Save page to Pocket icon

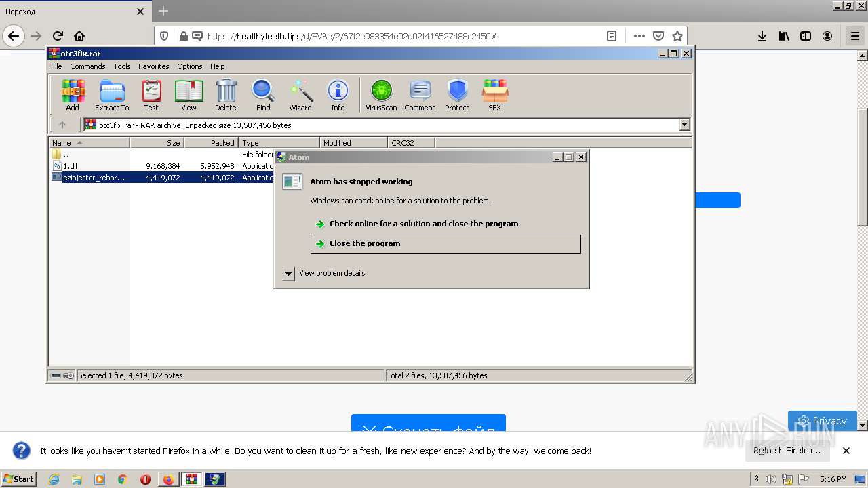(x=658, y=36)
